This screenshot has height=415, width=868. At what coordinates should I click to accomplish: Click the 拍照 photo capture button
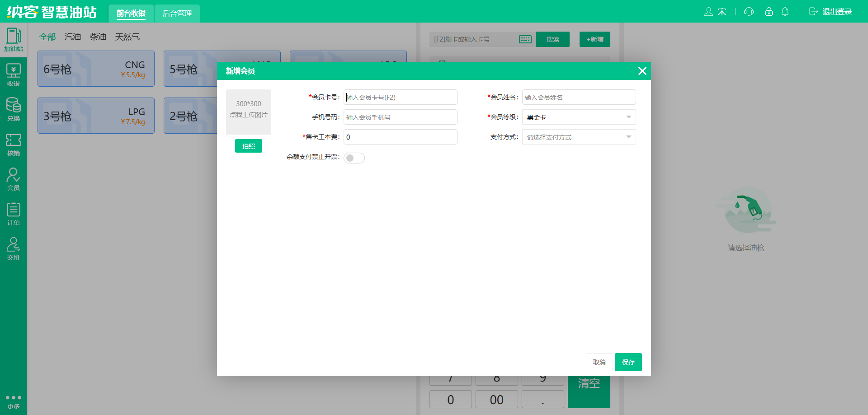[x=248, y=145]
